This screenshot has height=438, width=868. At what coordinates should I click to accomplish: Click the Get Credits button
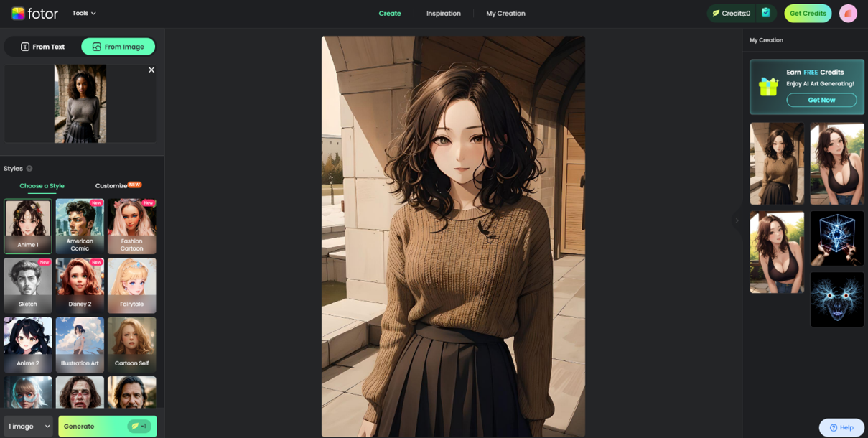[x=808, y=13]
